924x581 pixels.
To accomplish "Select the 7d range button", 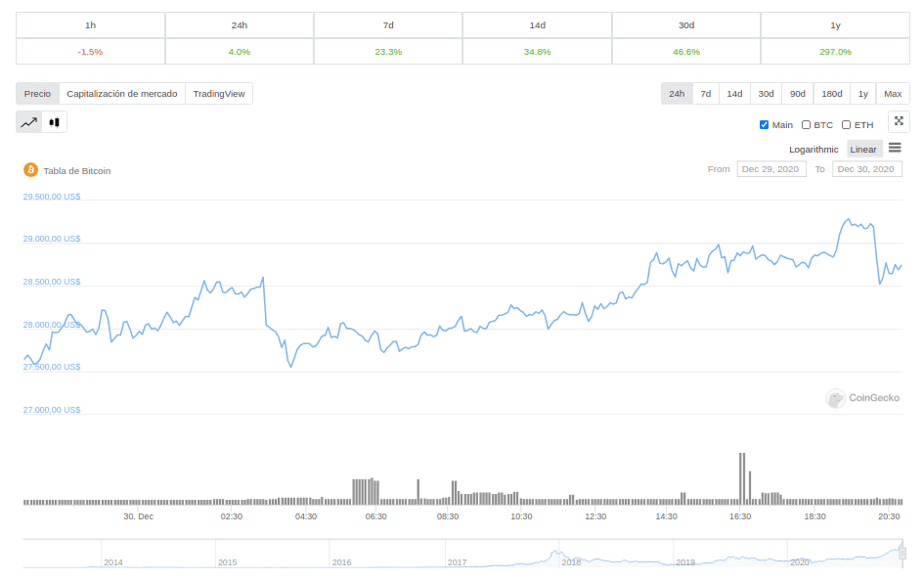I will pyautogui.click(x=705, y=94).
